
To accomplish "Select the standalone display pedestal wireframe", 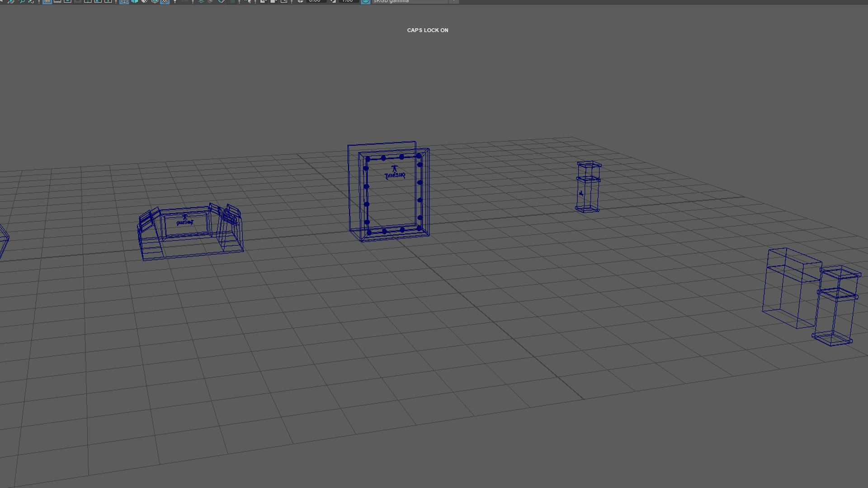I will [588, 187].
